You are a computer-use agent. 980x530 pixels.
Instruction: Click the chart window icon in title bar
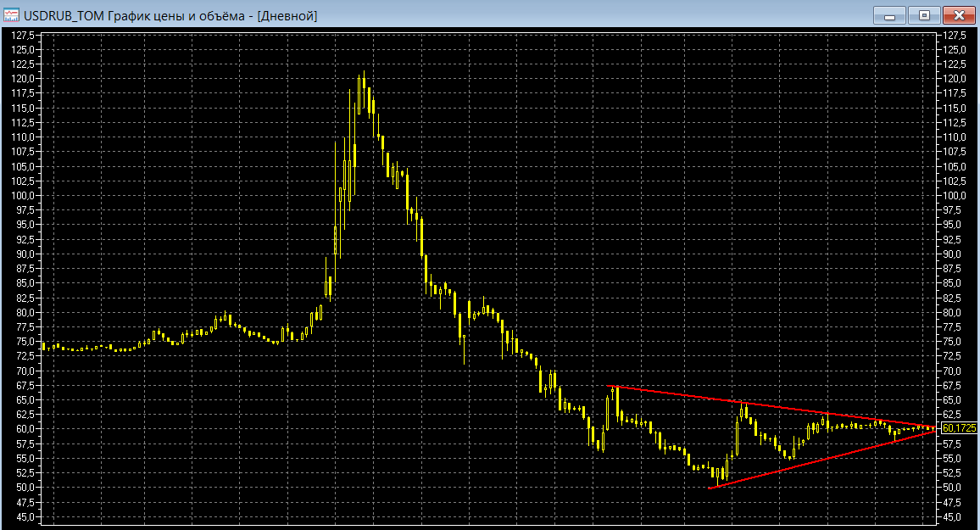tap(11, 15)
